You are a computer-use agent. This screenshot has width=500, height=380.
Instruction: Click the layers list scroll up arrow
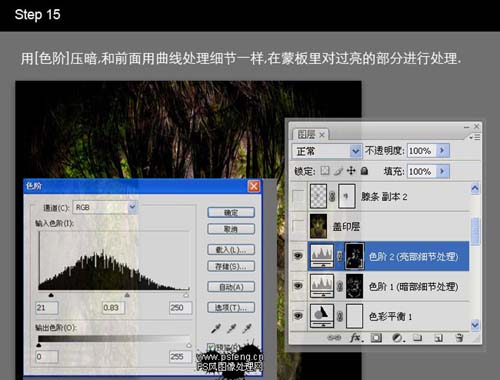(x=475, y=189)
